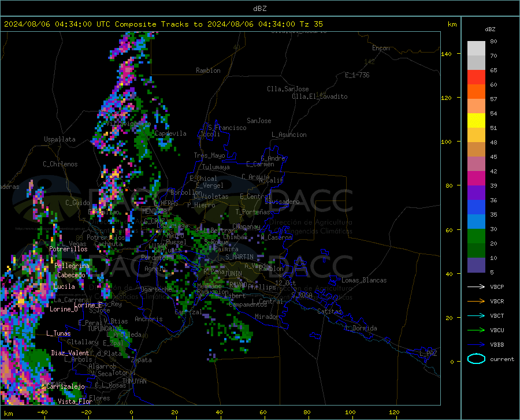Viewport: 520px width, 420px height.
Task: Click the Clla.SanJose map label
Action: click(x=288, y=89)
